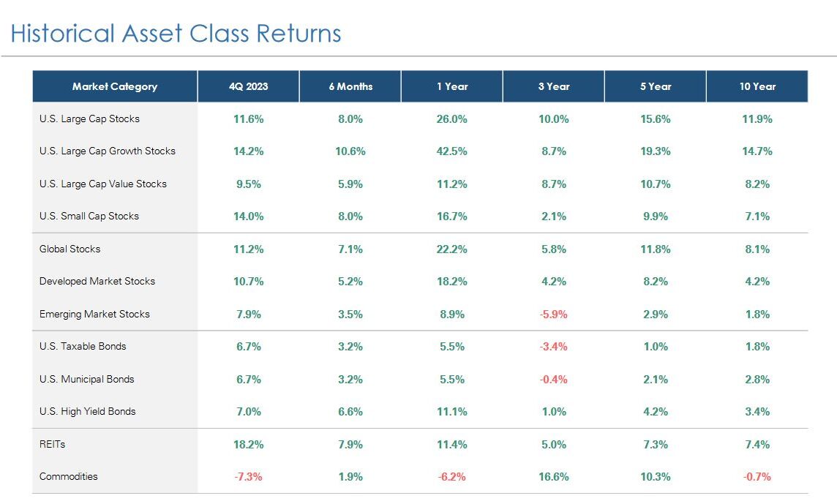Select the U.S. Large Cap Stocks row label
The width and height of the screenshot is (837, 504).
pyautogui.click(x=89, y=119)
